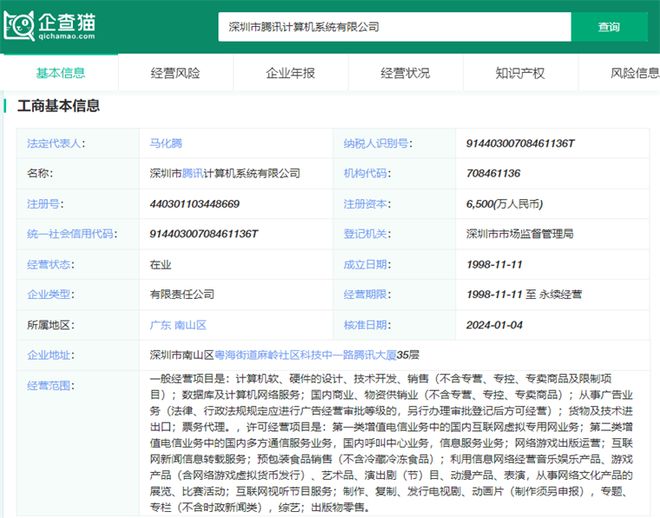Image resolution: width=660 pixels, height=518 pixels.
Task: Click the 机构代码 label
Action: pyautogui.click(x=367, y=173)
